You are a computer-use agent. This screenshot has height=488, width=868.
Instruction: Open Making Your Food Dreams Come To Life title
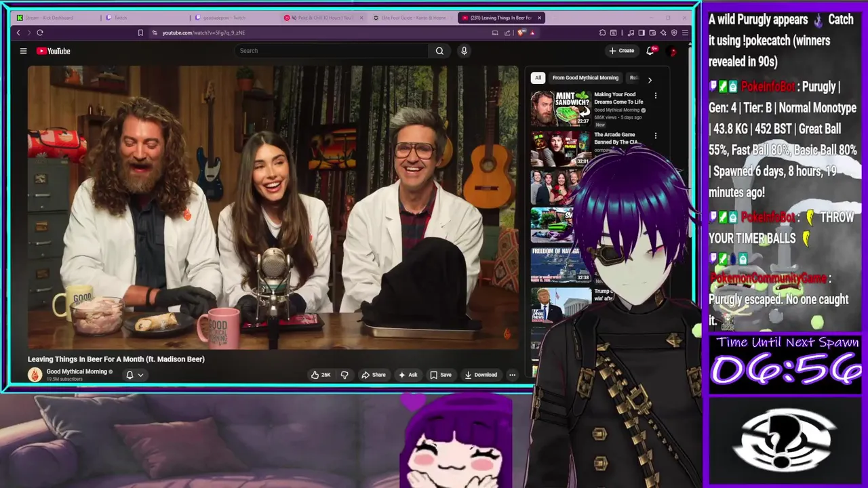click(618, 98)
